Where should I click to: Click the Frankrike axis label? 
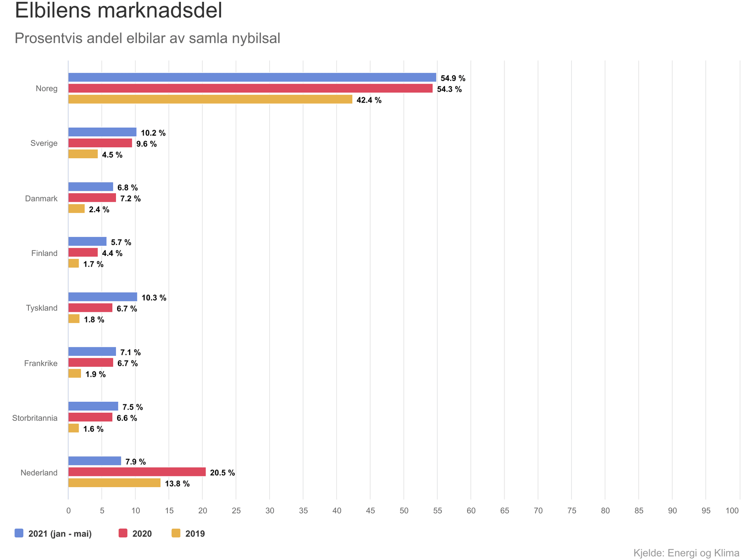coord(41,364)
